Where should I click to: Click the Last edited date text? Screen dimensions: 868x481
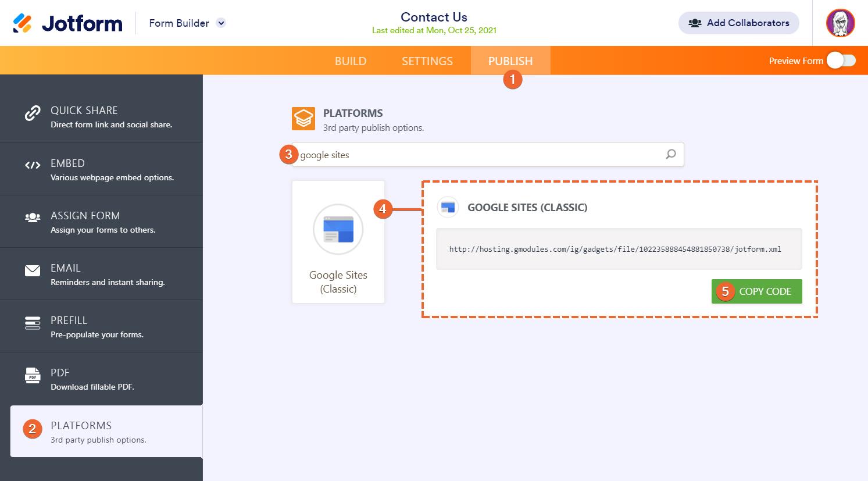pos(434,30)
